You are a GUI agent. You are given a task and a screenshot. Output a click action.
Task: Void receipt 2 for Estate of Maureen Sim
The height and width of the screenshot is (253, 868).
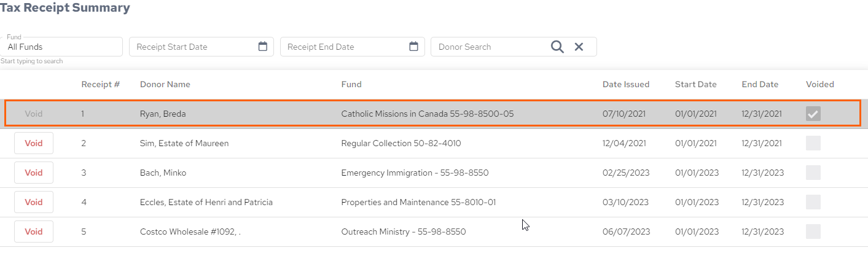pyautogui.click(x=34, y=143)
